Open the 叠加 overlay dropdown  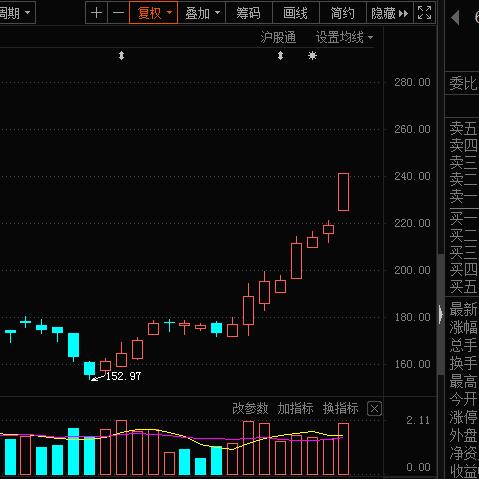point(202,13)
